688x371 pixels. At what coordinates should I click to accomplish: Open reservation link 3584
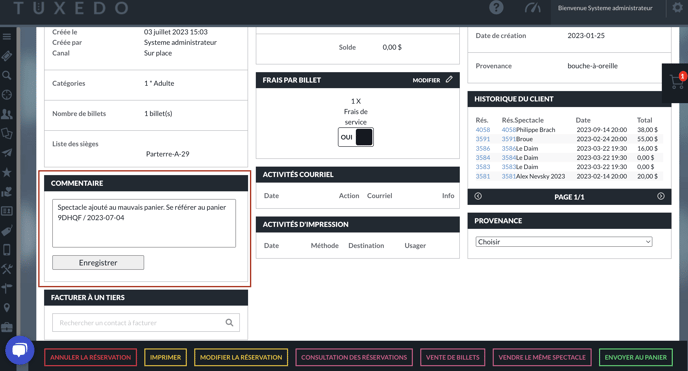483,157
